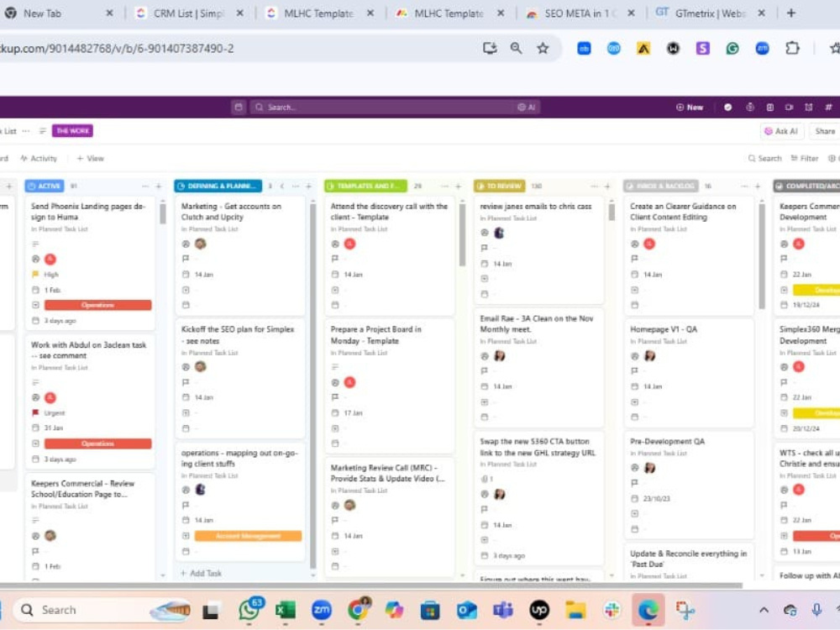Launch Excel from the taskbar
Screen dimensions: 840x630
[286, 610]
